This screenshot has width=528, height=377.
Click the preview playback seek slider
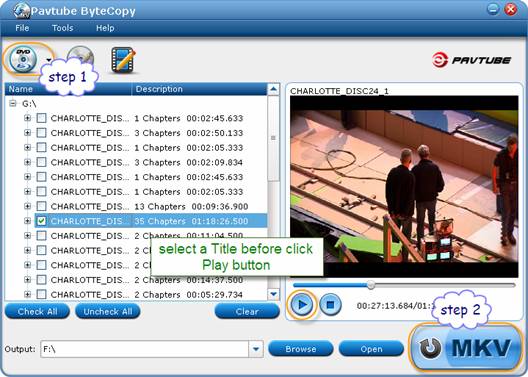point(404,285)
